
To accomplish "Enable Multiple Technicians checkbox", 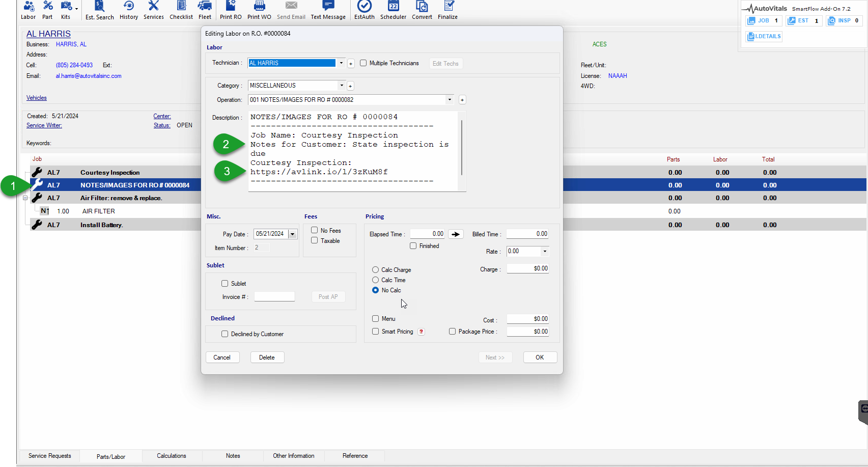I will 363,63.
